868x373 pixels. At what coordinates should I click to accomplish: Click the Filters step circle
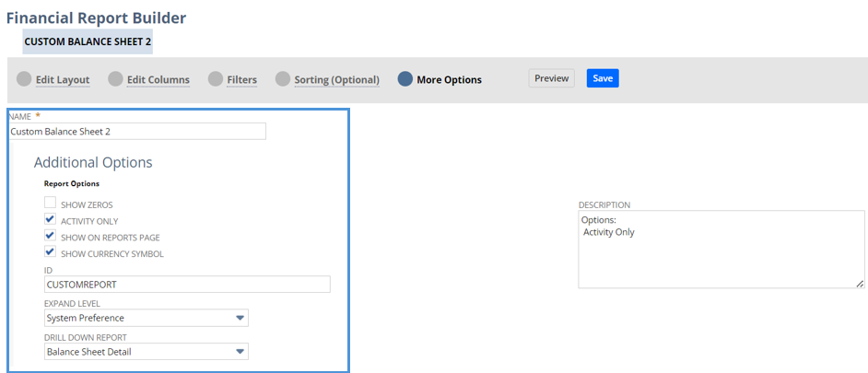coord(216,79)
